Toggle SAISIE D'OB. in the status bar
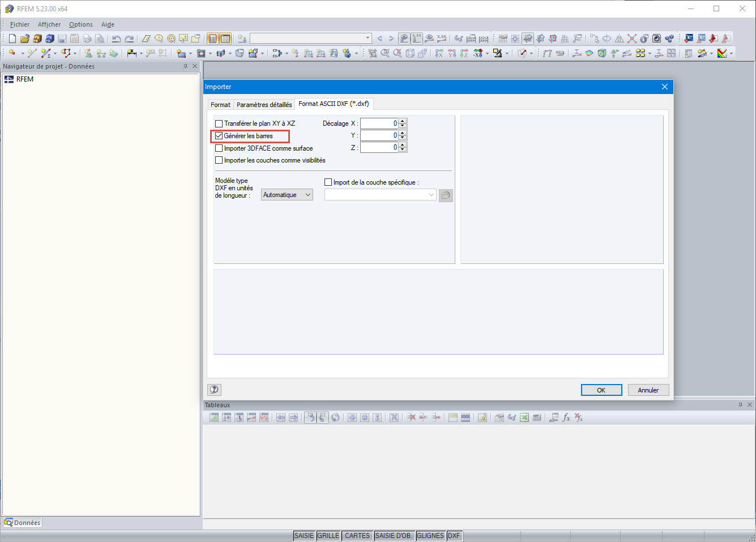Viewport: 756px width, 542px height. (x=394, y=536)
